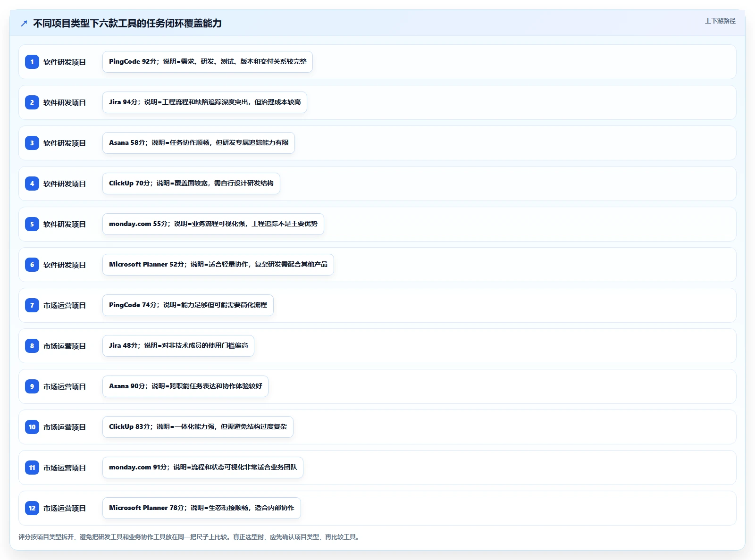This screenshot has height=560, width=755.
Task: Select number badge 10
Action: click(32, 427)
